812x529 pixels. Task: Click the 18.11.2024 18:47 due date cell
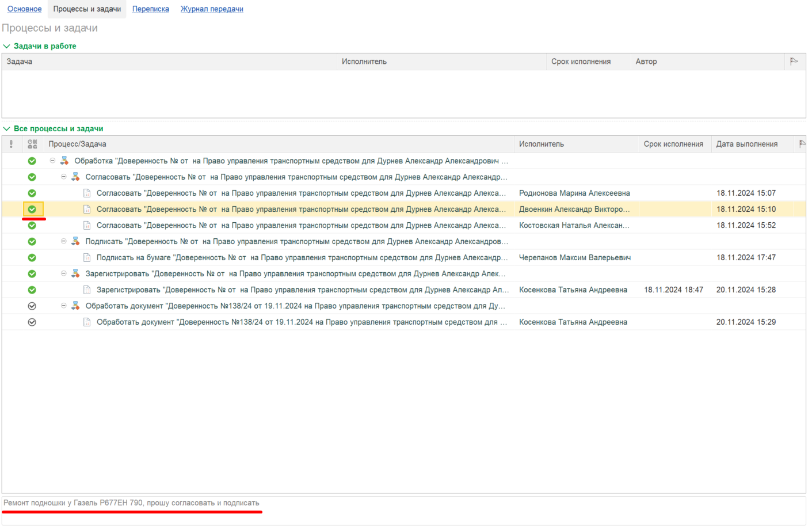tap(674, 290)
